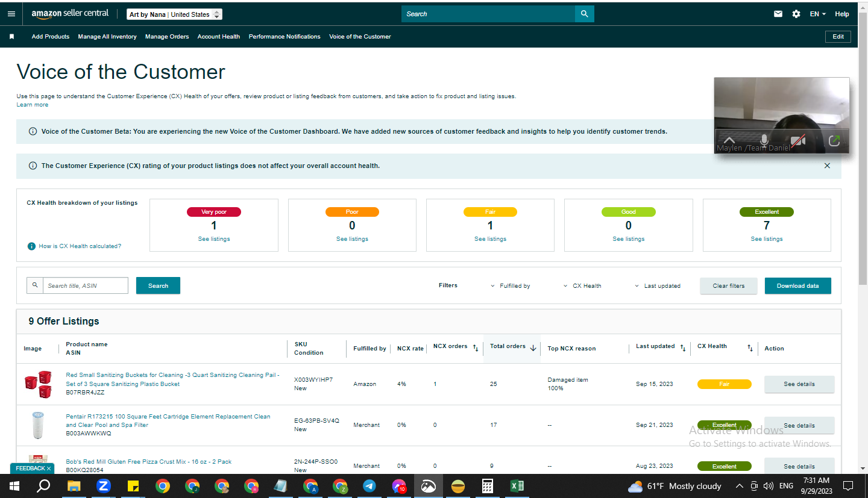Open the Zoom app in the taskbar
Viewport: 868px width, 498px height.
pyautogui.click(x=103, y=486)
